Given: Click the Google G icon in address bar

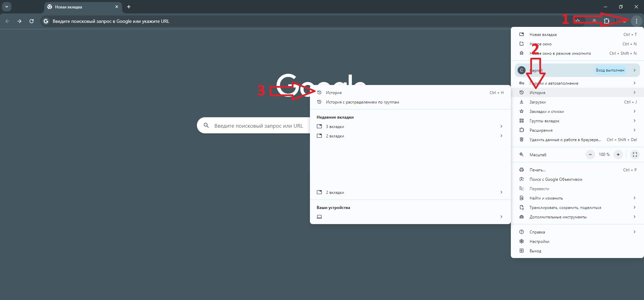Looking at the screenshot, I should 46,21.
